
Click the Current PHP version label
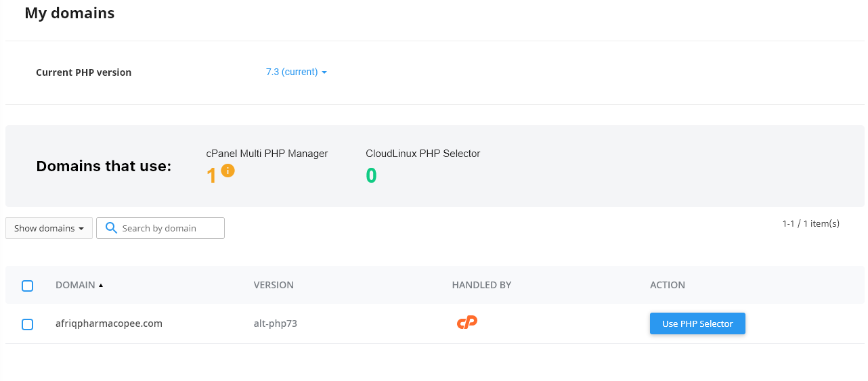click(83, 72)
